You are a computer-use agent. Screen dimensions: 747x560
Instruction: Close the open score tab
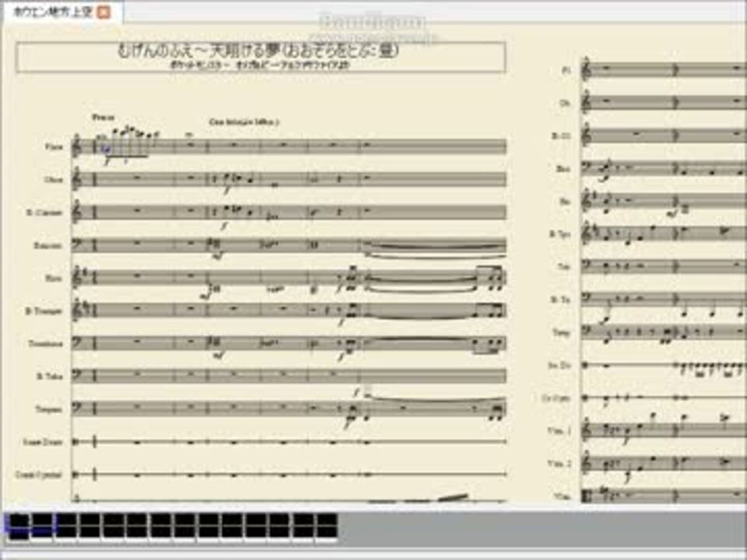[x=103, y=12]
